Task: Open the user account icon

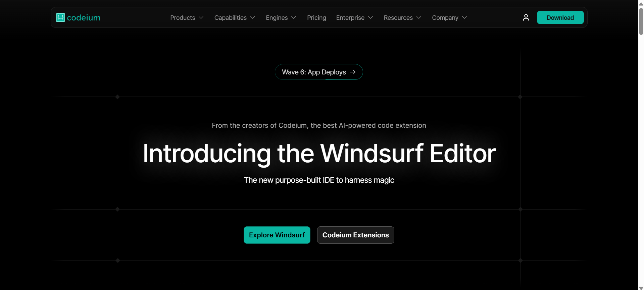Action: click(x=526, y=17)
